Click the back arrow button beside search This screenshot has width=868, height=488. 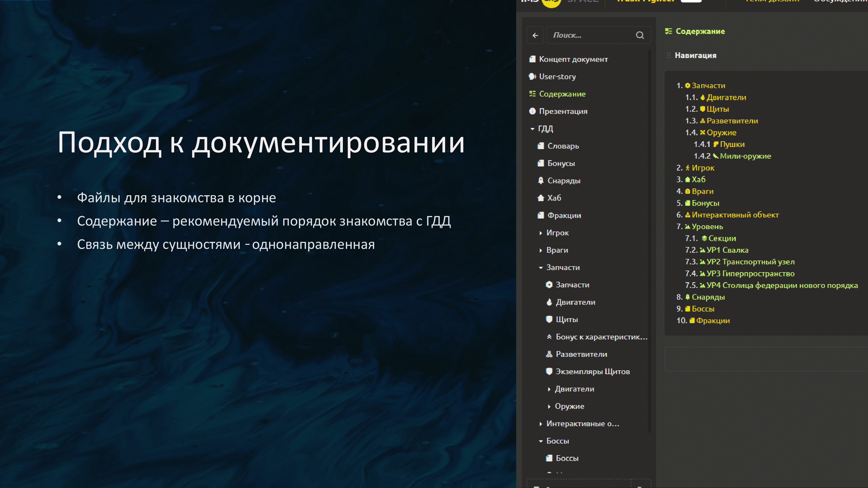click(535, 35)
